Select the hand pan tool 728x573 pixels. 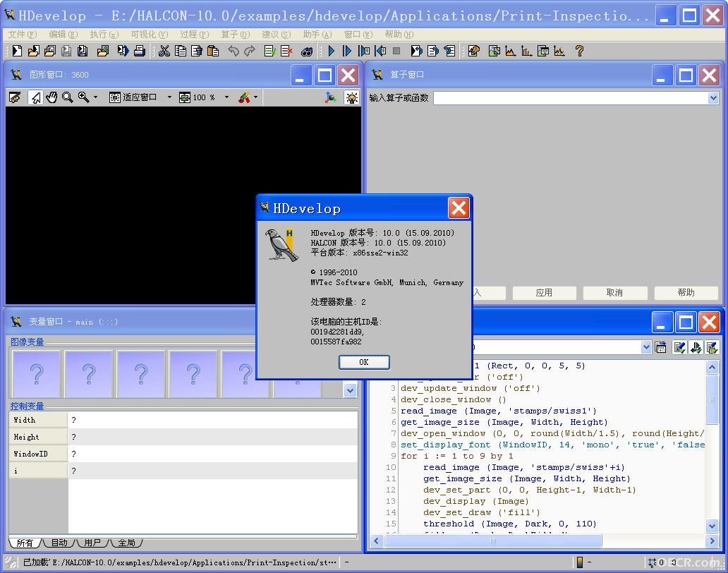pos(51,97)
